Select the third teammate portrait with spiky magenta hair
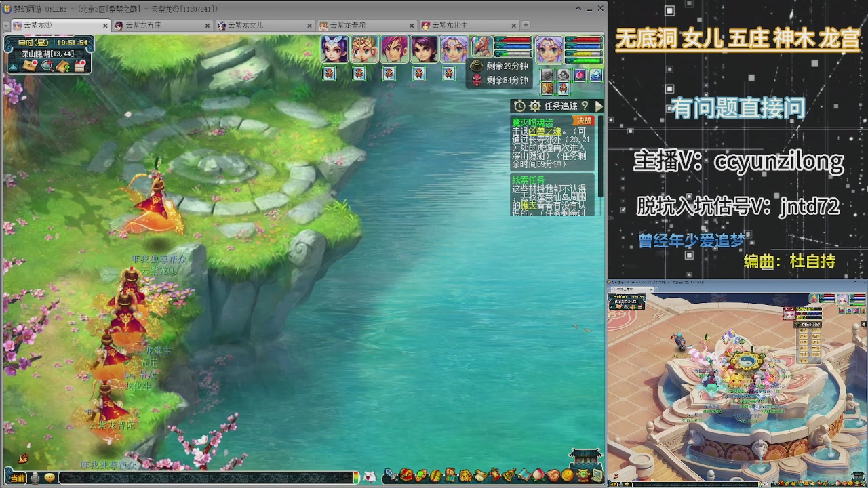This screenshot has height=488, width=868. [394, 49]
